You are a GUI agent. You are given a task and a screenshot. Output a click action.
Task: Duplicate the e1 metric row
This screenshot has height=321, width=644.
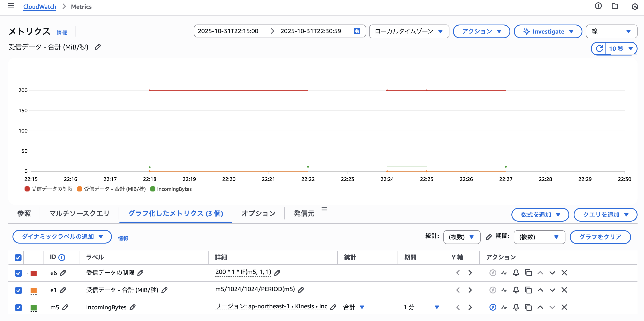528,290
